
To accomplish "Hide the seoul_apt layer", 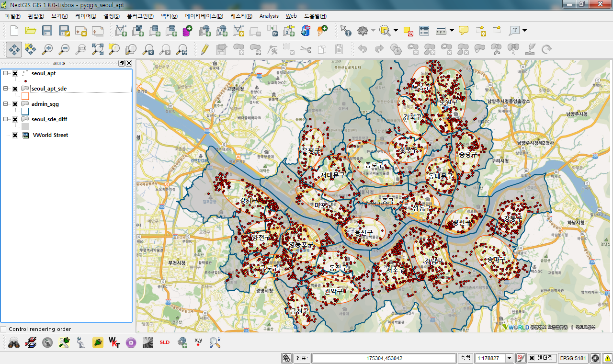I will [x=15, y=74].
